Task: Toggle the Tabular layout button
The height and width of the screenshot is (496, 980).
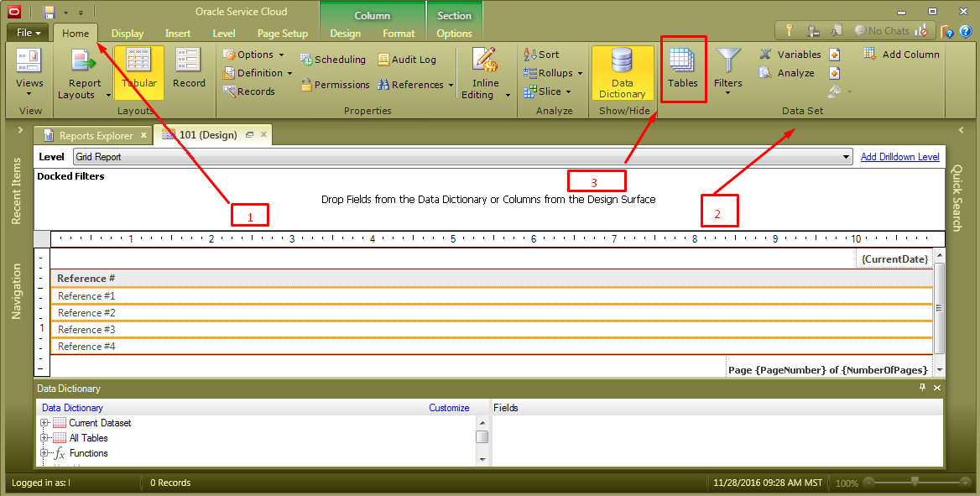Action: click(x=138, y=72)
